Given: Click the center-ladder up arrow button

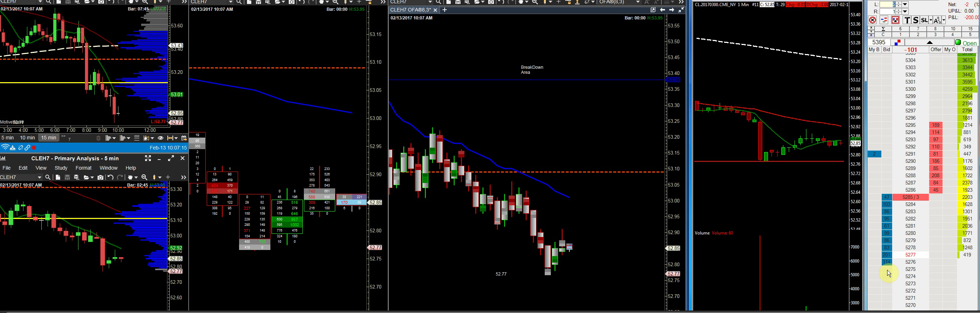Looking at the screenshot, I should tap(929, 42).
